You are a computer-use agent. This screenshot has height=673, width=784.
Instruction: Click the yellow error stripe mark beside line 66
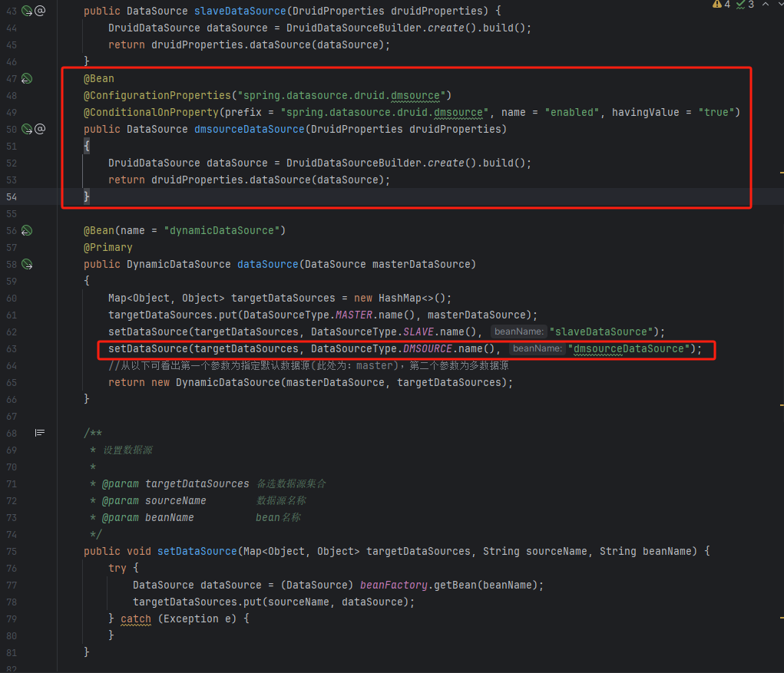point(782,405)
